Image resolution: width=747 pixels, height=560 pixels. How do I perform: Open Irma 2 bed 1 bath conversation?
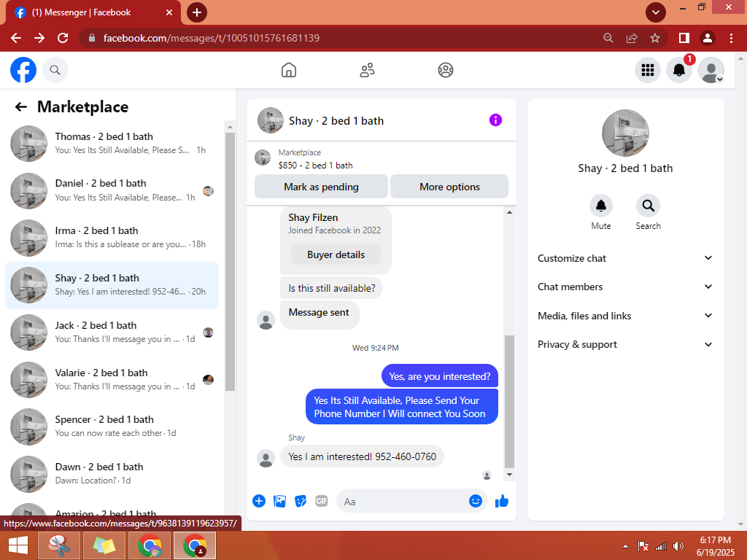pos(112,238)
